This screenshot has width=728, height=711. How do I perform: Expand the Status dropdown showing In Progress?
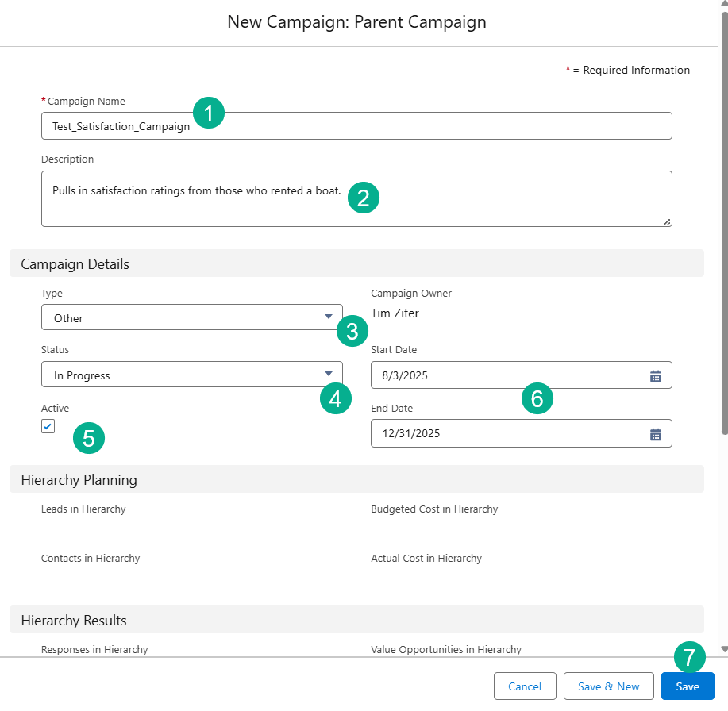pos(191,375)
